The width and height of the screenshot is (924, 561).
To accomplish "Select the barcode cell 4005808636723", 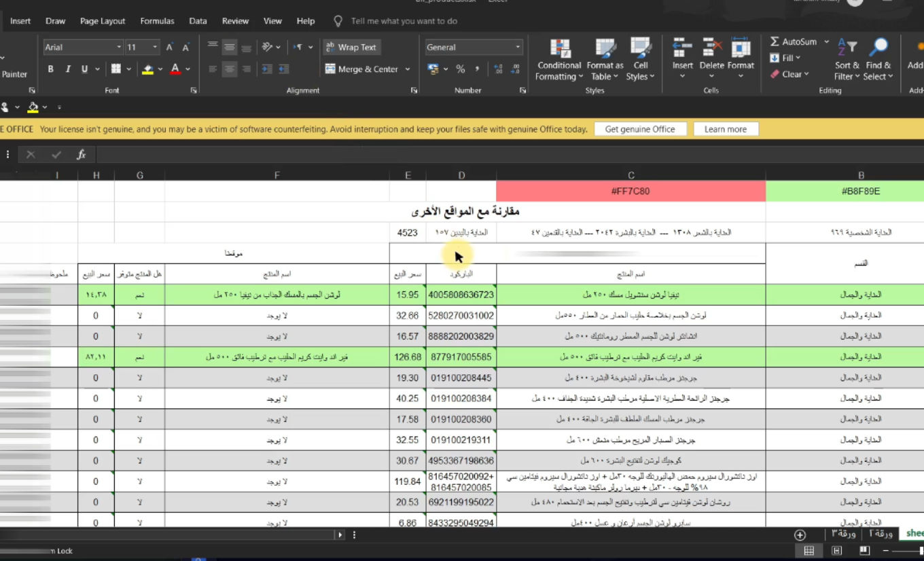I will point(461,295).
